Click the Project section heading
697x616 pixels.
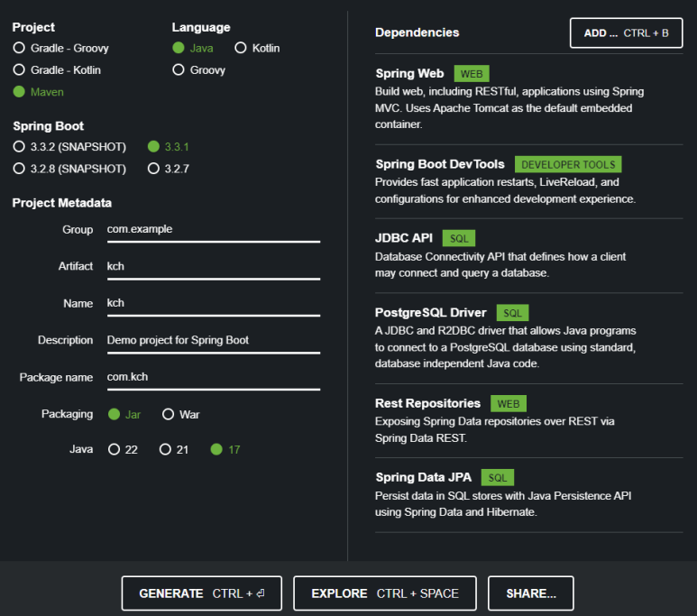(x=33, y=27)
